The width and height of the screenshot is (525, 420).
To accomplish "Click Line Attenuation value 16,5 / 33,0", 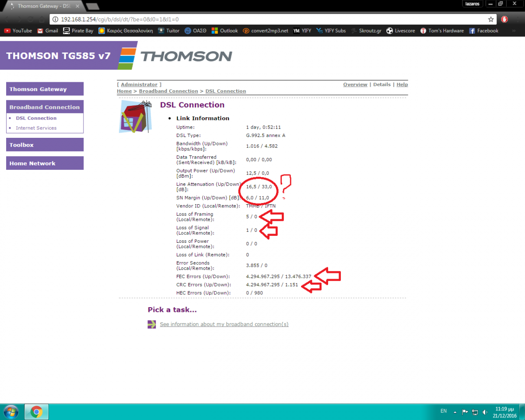I will tap(259, 187).
